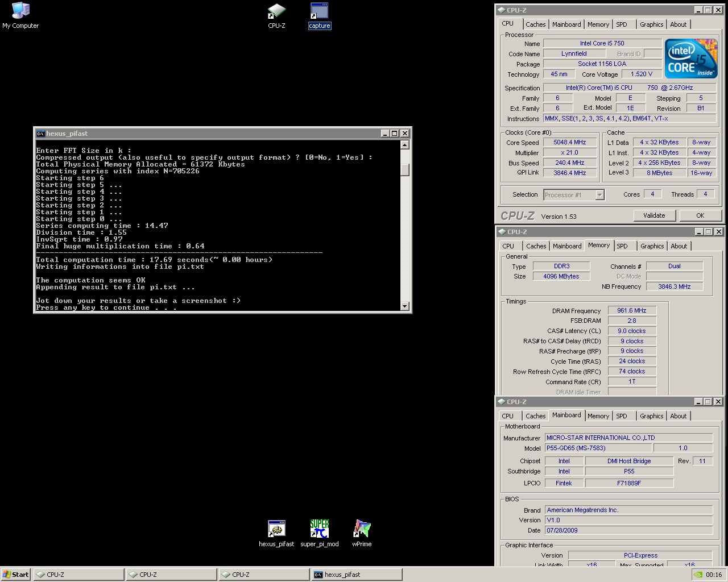Select Memory tab in bottom CPU-Z Mainboard window
Screen dimensions: 728x582
tap(598, 416)
